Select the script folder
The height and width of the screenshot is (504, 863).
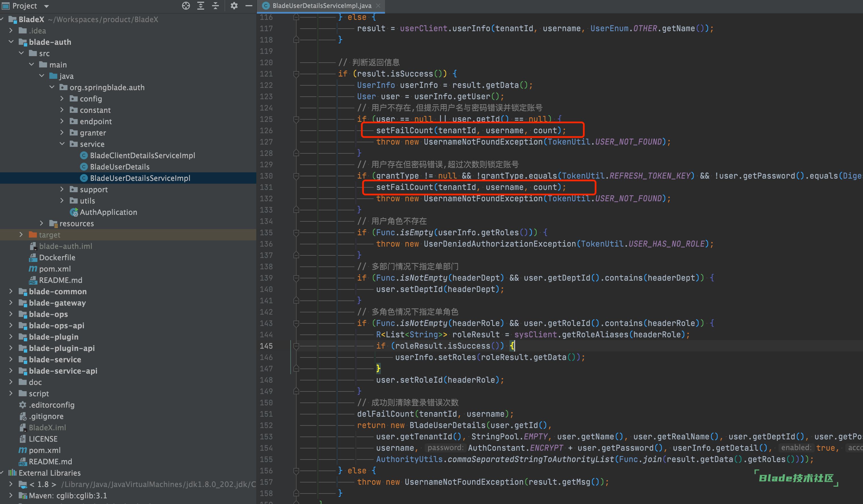pos(39,393)
